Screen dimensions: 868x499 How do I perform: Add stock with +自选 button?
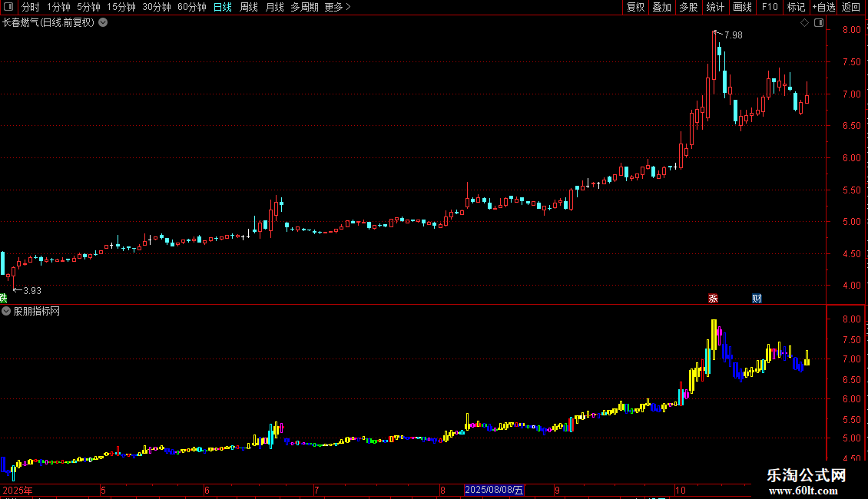click(823, 7)
